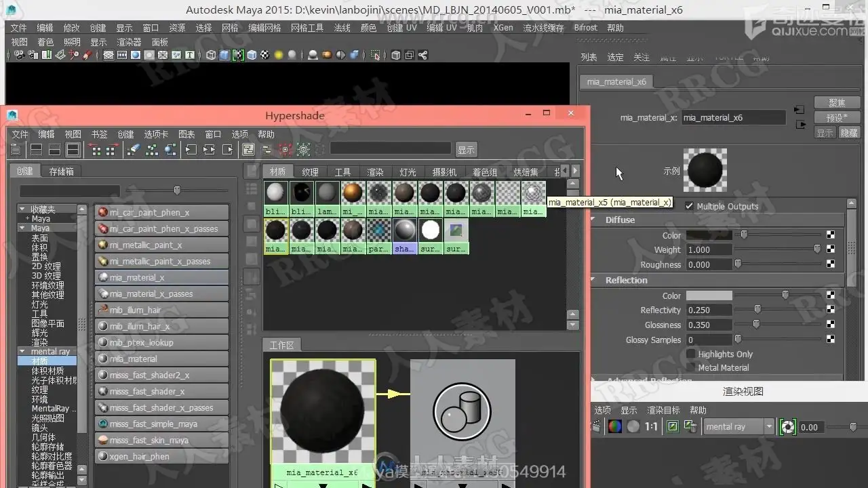The width and height of the screenshot is (868, 488).
Task: Click the 预设* button
Action: pos(837,118)
